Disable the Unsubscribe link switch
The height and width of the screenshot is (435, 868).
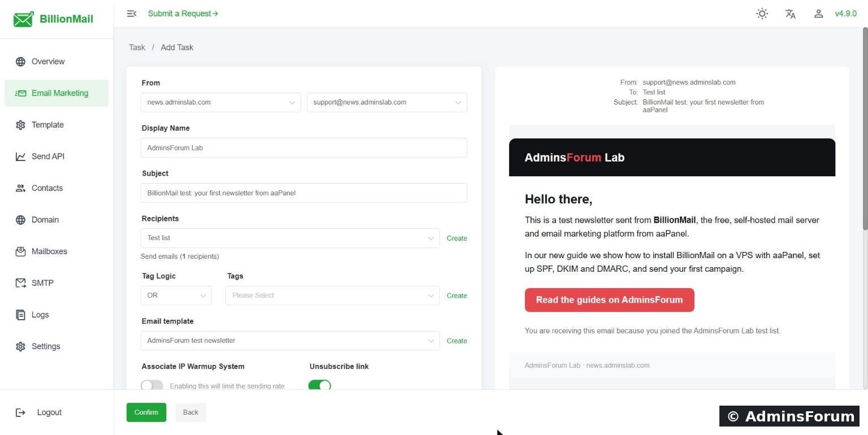(320, 386)
